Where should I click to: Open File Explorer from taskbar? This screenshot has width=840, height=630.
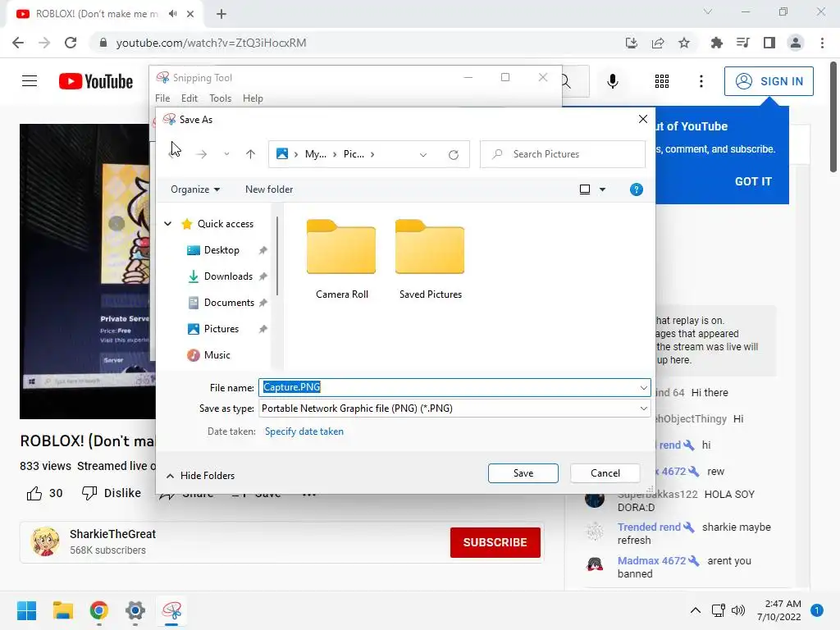(63, 610)
